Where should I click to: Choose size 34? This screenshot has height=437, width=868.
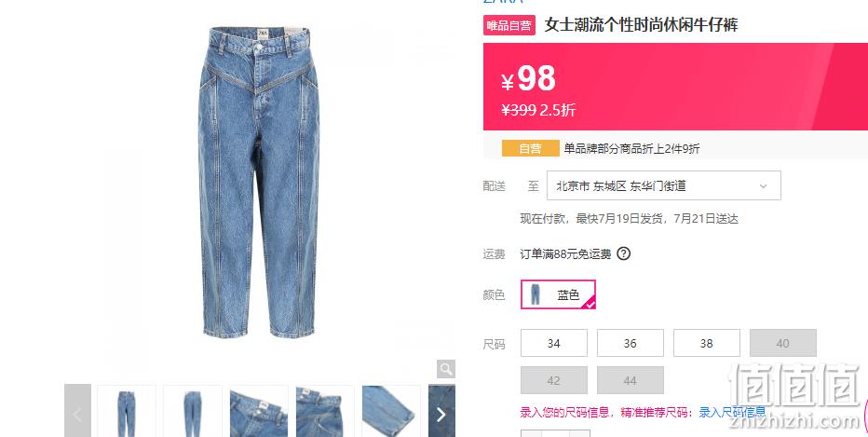point(553,343)
